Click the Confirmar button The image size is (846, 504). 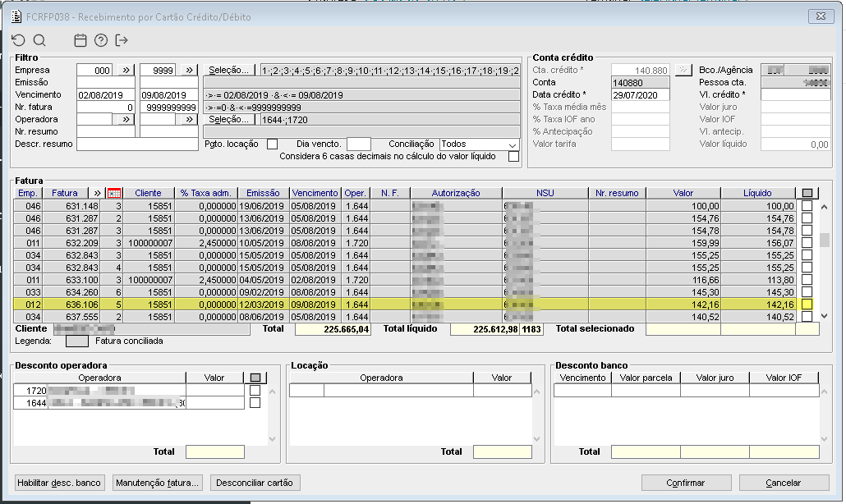[685, 483]
